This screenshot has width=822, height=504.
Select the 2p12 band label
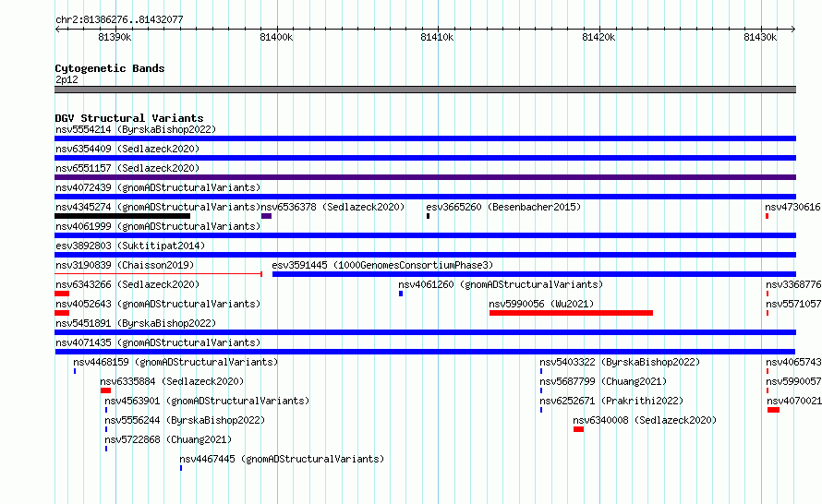pos(66,79)
